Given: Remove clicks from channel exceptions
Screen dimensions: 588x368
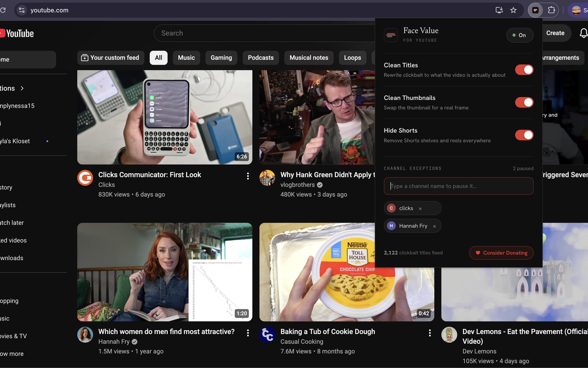Looking at the screenshot, I should pyautogui.click(x=420, y=208).
